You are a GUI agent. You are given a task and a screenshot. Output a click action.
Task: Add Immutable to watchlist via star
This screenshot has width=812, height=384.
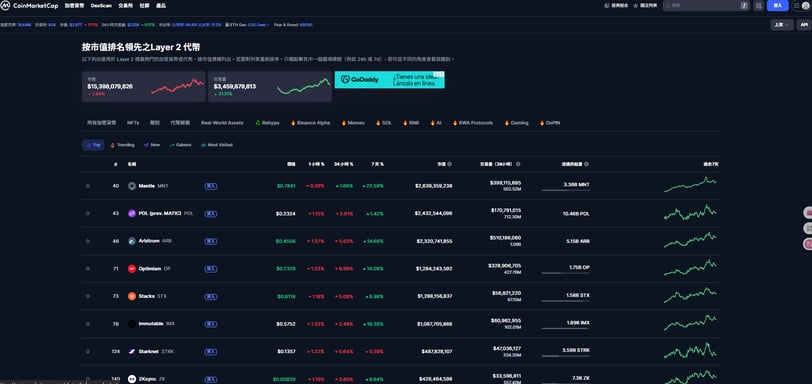88,324
